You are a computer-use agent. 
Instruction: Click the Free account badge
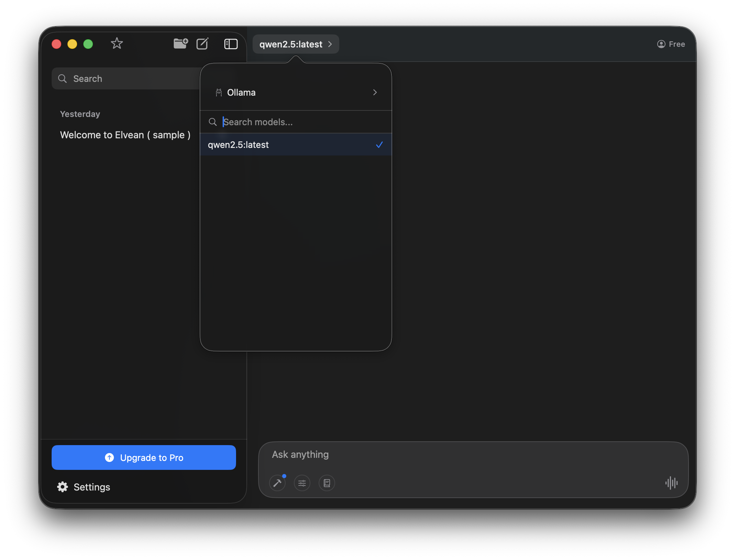pyautogui.click(x=670, y=44)
